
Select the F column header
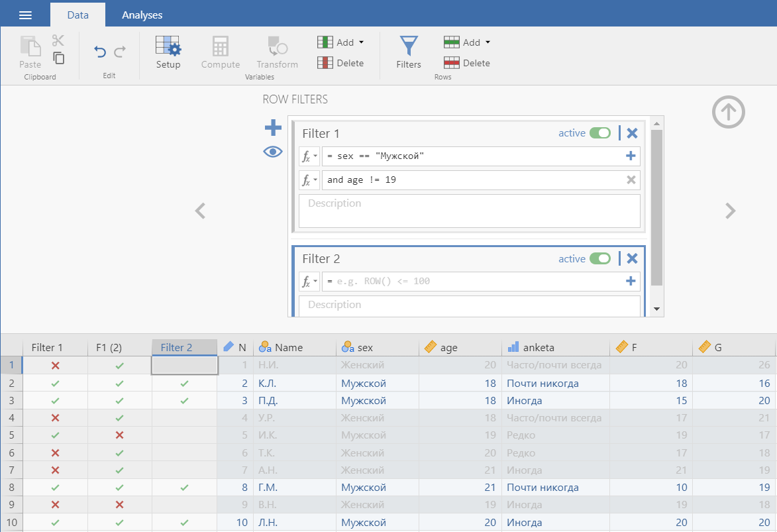[x=651, y=348]
